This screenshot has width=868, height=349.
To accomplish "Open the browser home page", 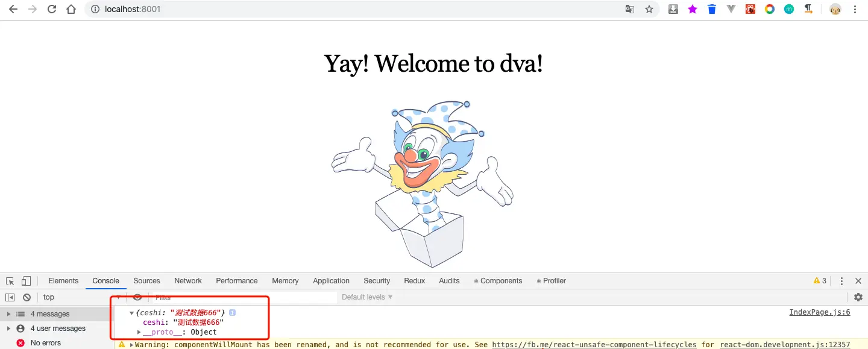I will (x=71, y=9).
